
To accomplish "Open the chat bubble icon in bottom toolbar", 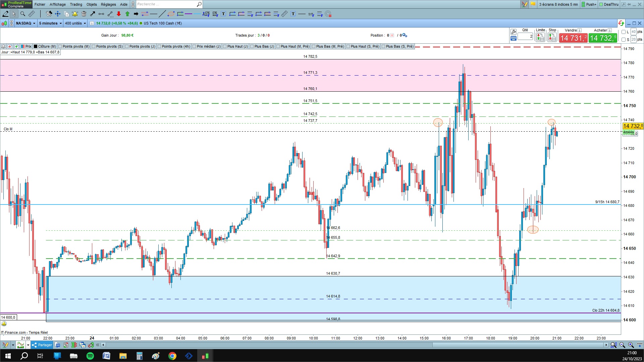I will pos(58,345).
